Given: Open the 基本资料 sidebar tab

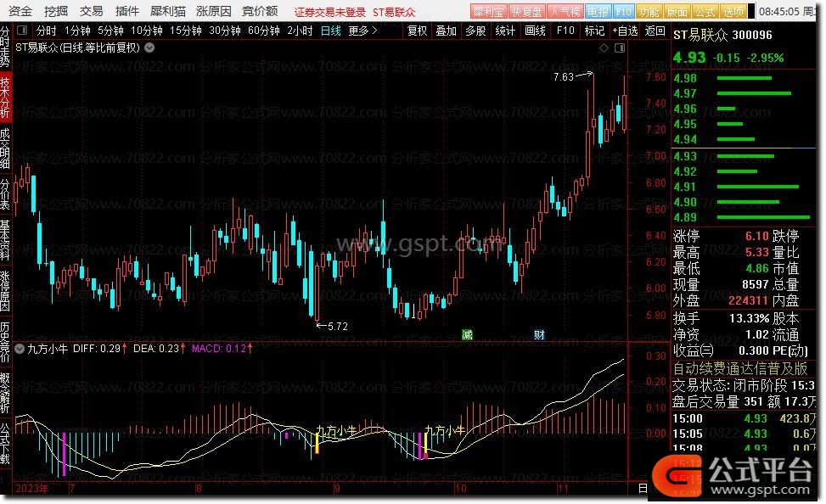Looking at the screenshot, I should pos(5,241).
